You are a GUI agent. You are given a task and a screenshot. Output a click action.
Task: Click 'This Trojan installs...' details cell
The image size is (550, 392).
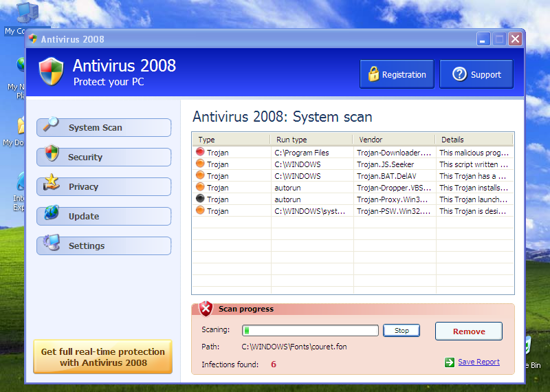[x=474, y=188]
